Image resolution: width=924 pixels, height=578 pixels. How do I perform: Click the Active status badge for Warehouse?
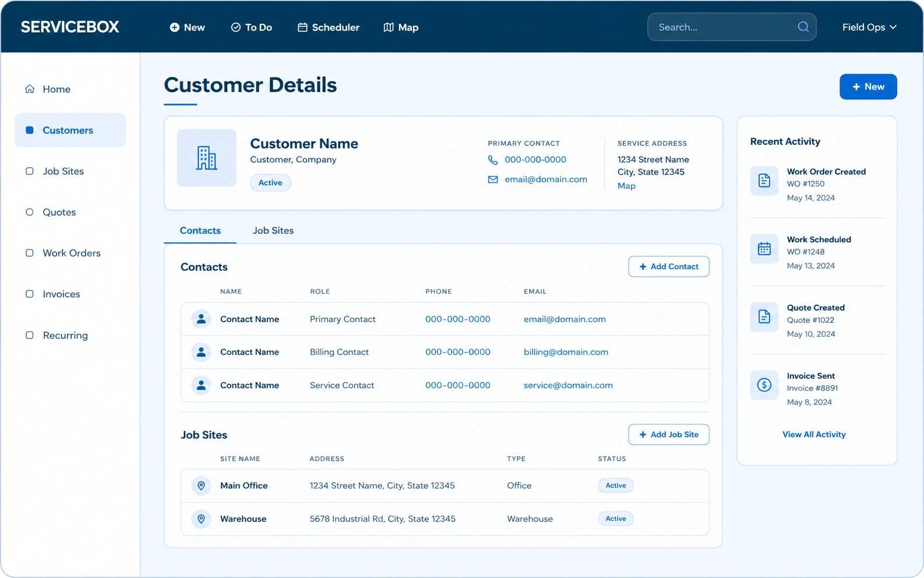(x=616, y=519)
